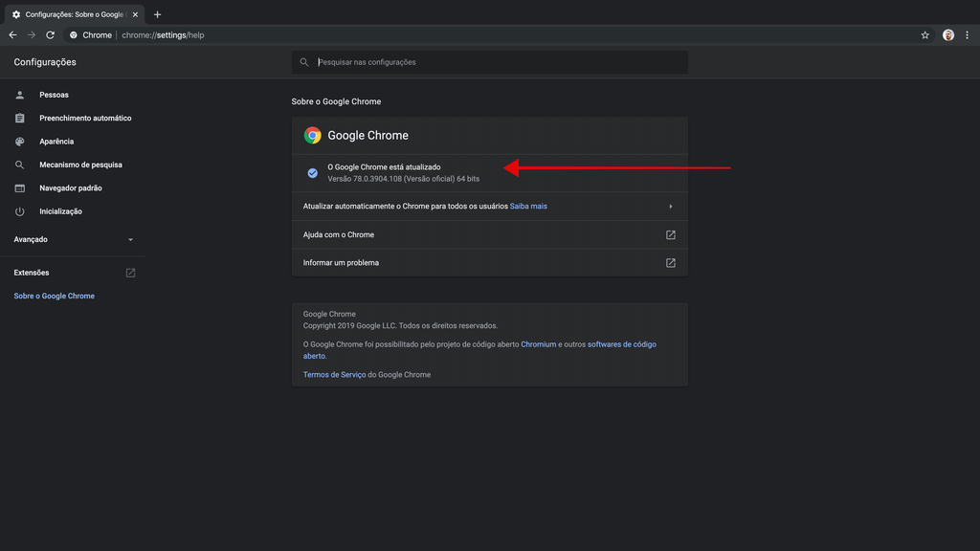Click the 'Configurações' page title
The width and height of the screenshot is (980, 551).
coord(45,62)
